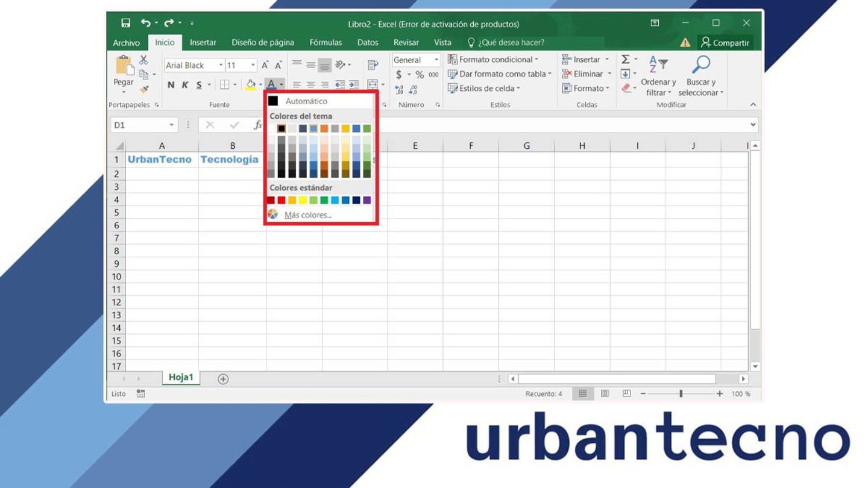Click the Fill down arrow icon
This screenshot has height=488, width=868.
625,74
